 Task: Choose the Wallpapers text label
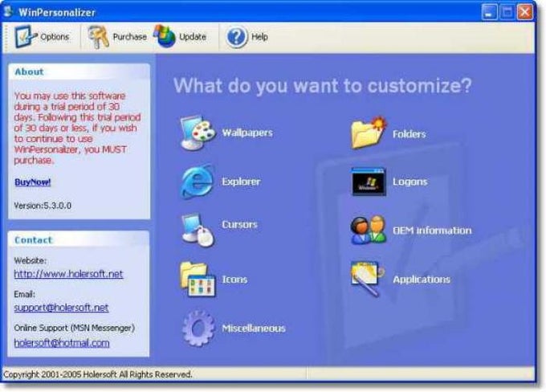tap(247, 133)
